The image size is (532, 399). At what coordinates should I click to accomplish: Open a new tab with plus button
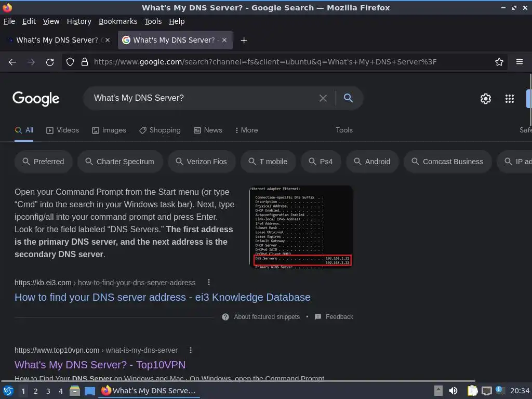(244, 41)
